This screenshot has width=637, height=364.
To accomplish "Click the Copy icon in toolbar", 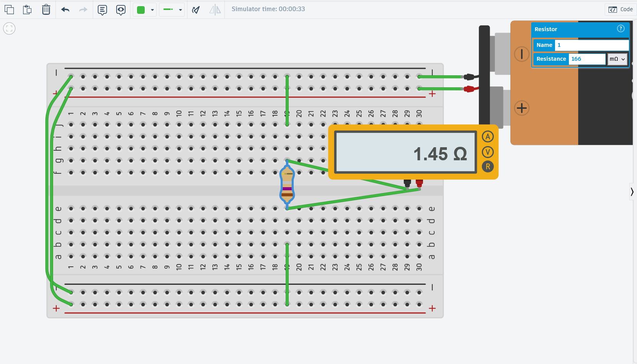I will (x=9, y=9).
